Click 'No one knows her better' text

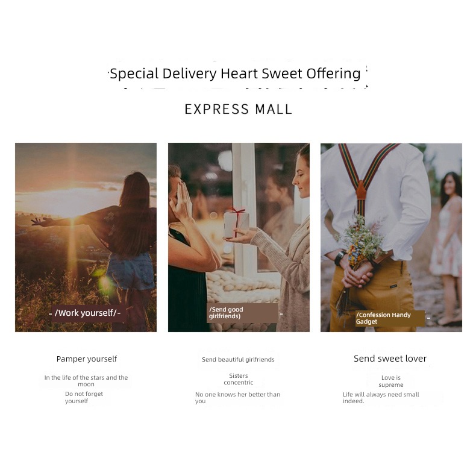(x=237, y=397)
